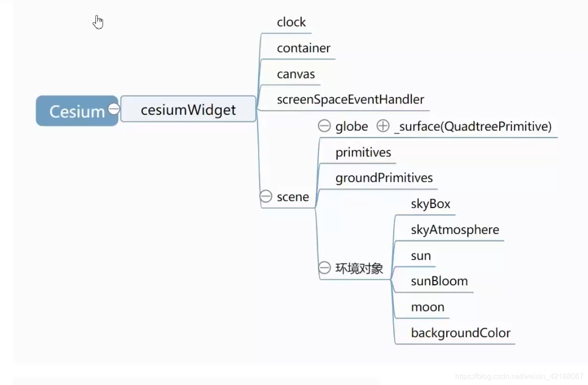Select the screenSpaceEventHandler node
588x385 pixels.
pyautogui.click(x=351, y=100)
